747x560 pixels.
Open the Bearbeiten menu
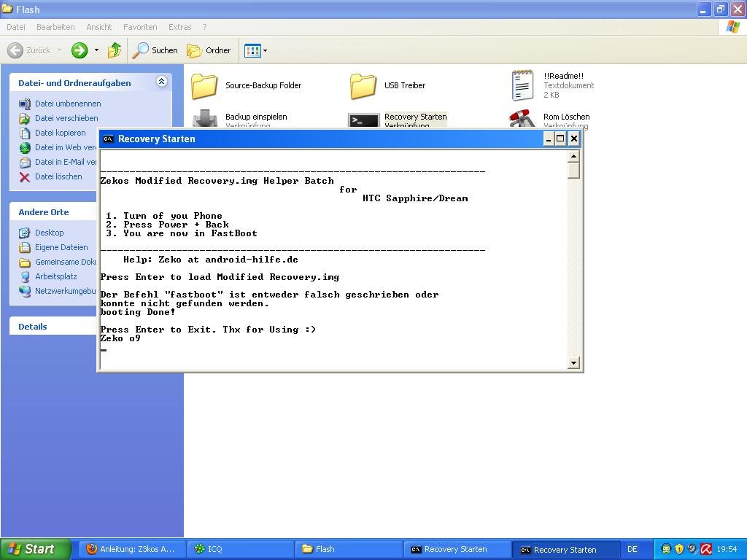55,27
